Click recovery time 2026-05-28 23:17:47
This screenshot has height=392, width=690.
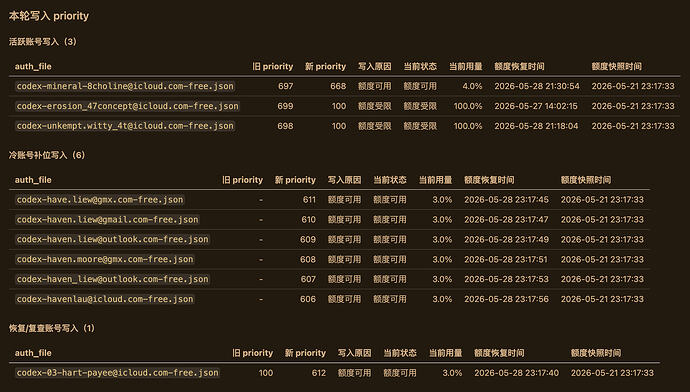(x=506, y=220)
